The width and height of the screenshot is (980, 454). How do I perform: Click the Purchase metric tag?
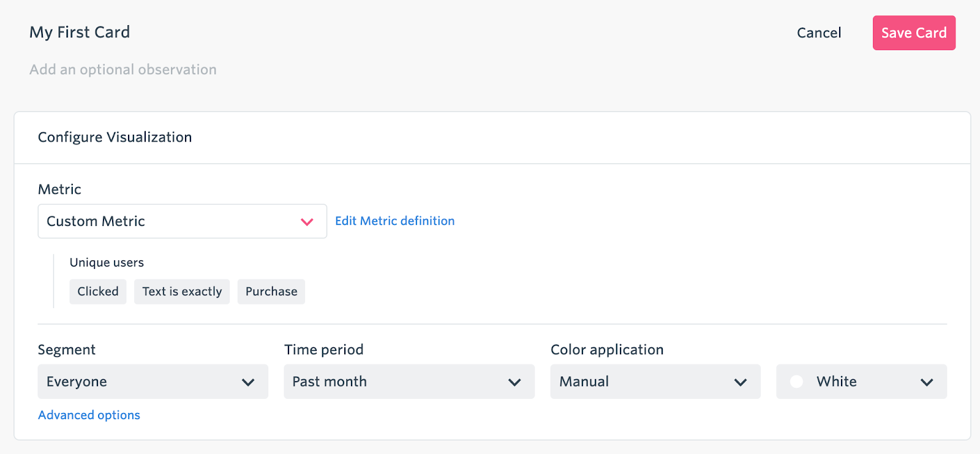click(271, 292)
